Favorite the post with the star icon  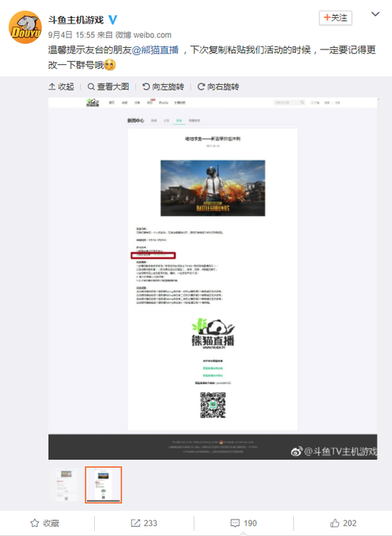pos(45,523)
